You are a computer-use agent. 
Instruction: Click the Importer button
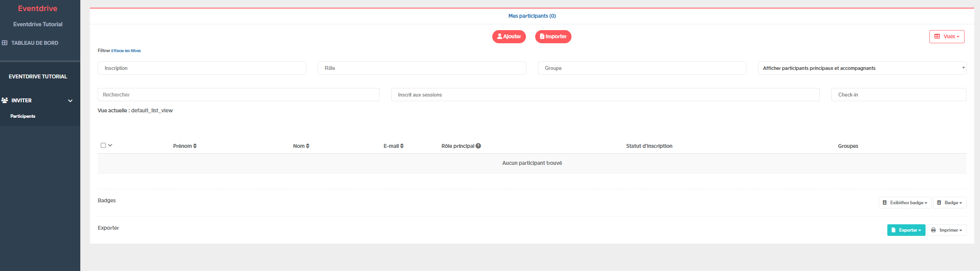tap(553, 37)
